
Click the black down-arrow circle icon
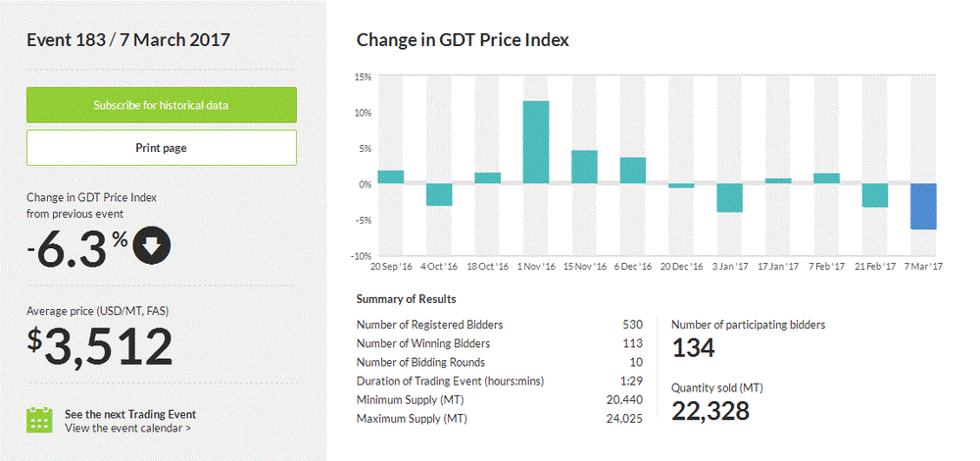tap(151, 246)
